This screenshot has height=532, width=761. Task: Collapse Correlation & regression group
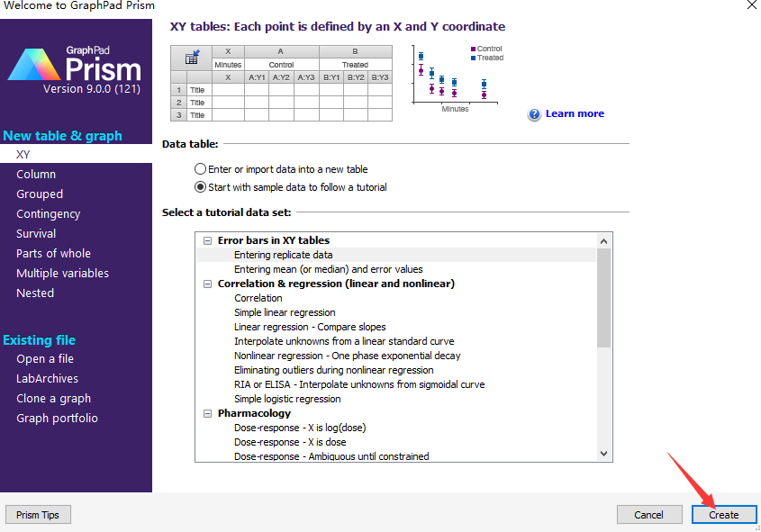tap(208, 284)
